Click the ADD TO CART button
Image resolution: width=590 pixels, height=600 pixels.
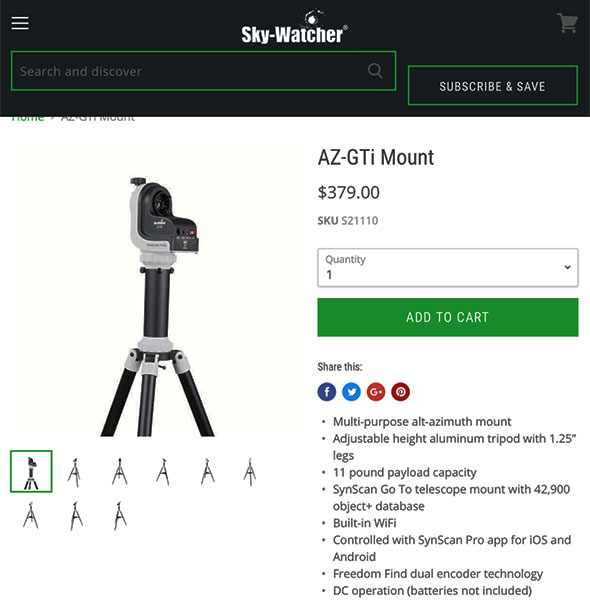click(x=448, y=317)
